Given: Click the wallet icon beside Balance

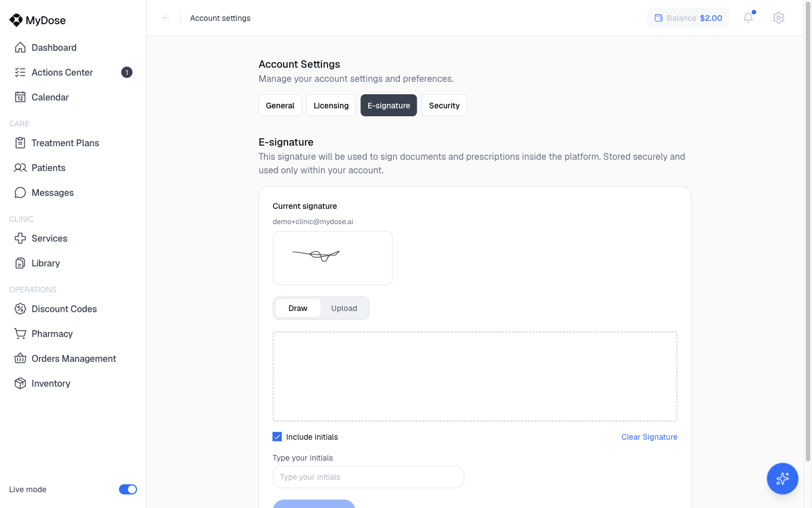Looking at the screenshot, I should coord(659,18).
